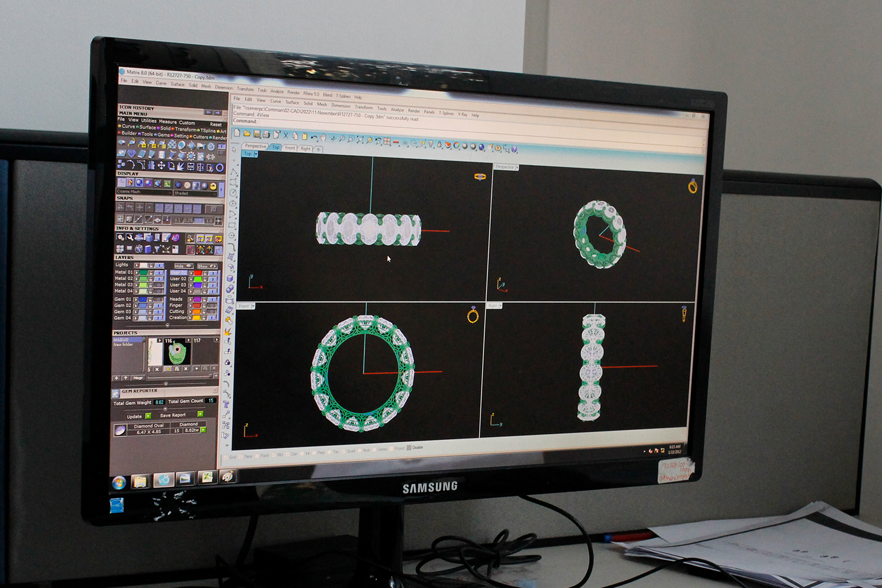
Task: Switch to the Front viewport tab
Action: [290, 148]
